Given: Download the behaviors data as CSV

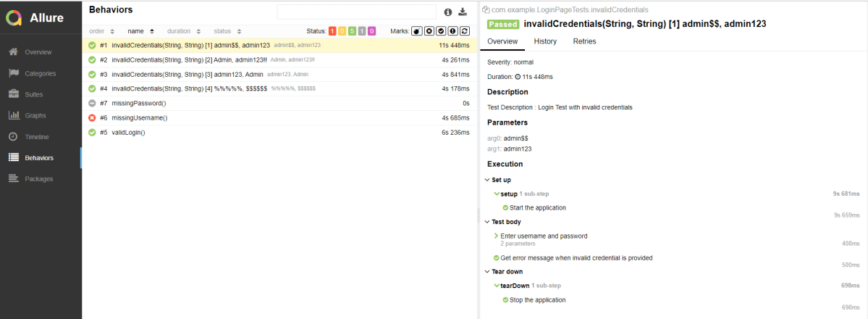Looking at the screenshot, I should tap(463, 12).
